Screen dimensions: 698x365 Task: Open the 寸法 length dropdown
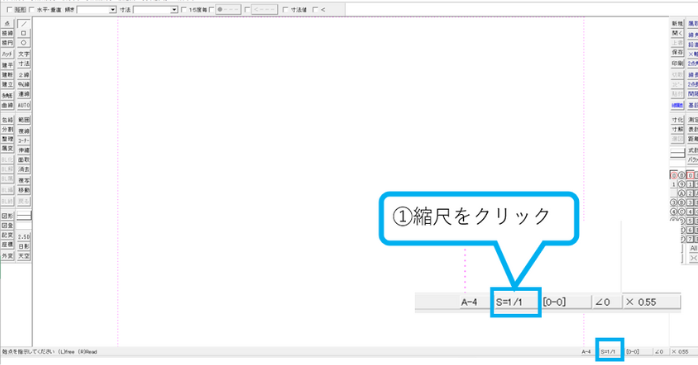pyautogui.click(x=174, y=9)
